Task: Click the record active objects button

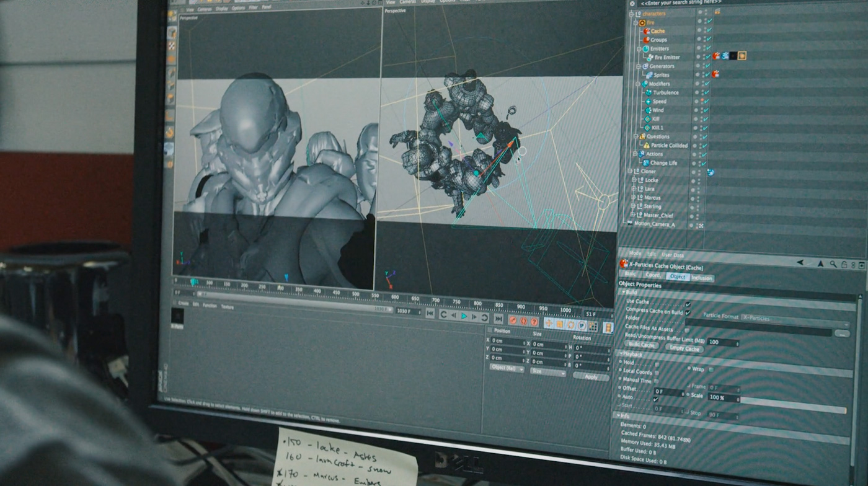Action: pyautogui.click(x=513, y=320)
